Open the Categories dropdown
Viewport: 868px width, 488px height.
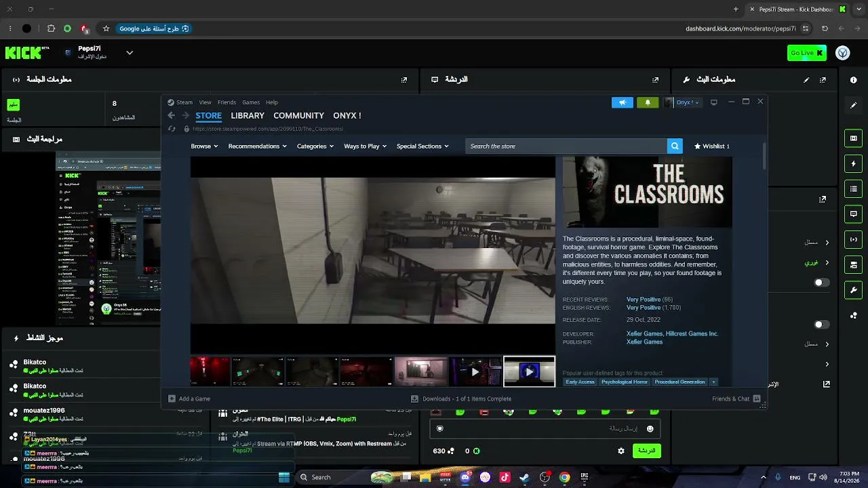(315, 146)
